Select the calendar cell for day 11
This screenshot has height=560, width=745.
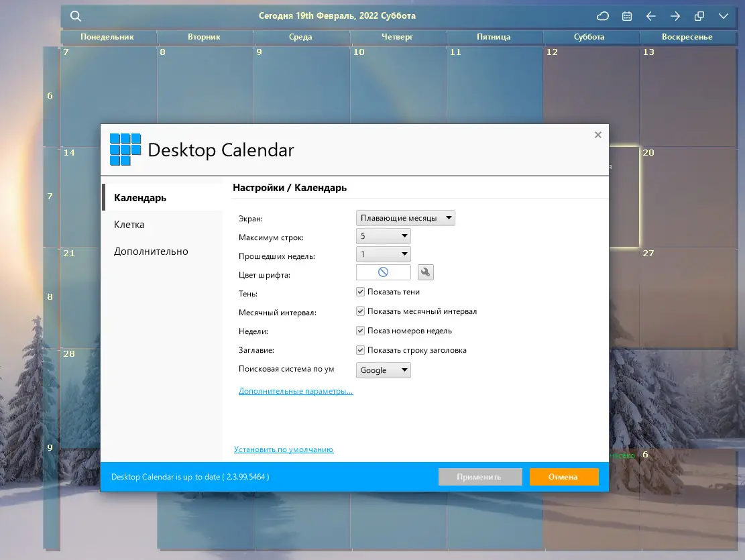(495, 86)
